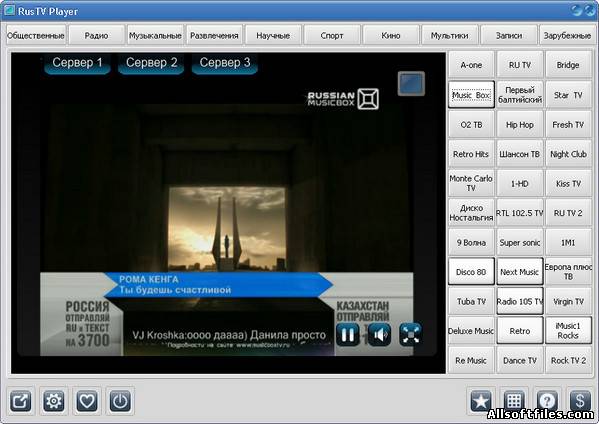Select the A-one channel
The image size is (599, 424).
coord(471,65)
